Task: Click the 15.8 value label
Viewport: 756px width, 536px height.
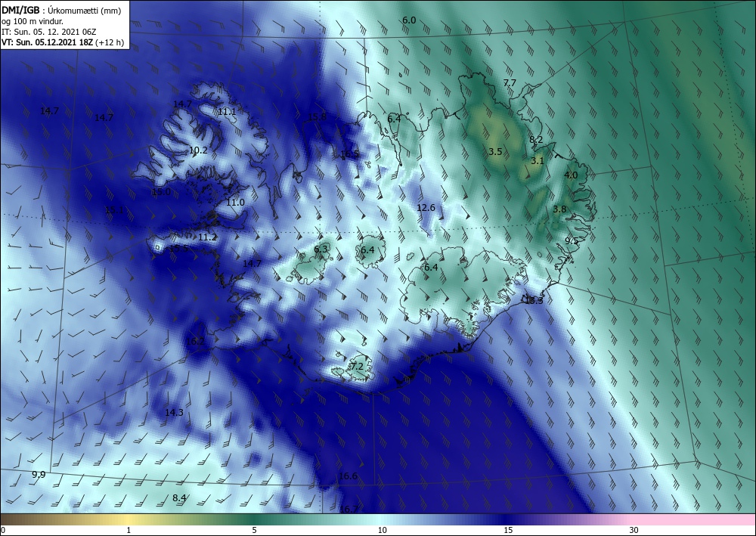Action: [x=317, y=116]
